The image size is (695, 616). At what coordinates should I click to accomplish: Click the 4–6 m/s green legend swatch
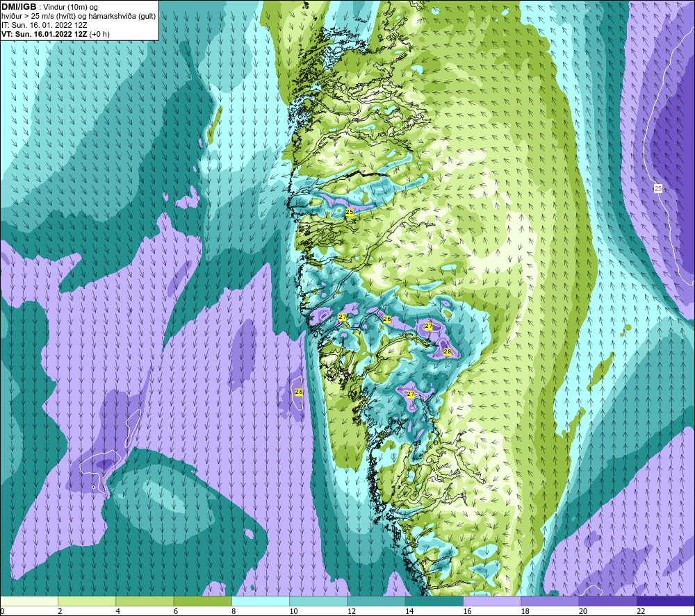click(145, 601)
